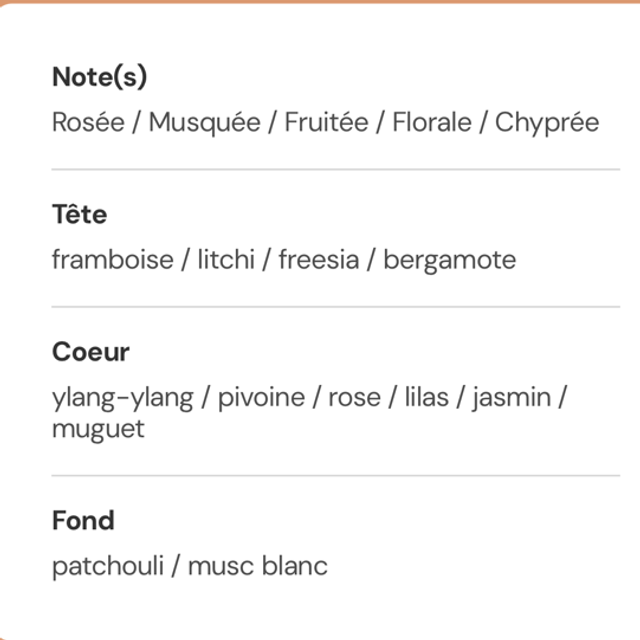Select the Florale note

(431, 123)
